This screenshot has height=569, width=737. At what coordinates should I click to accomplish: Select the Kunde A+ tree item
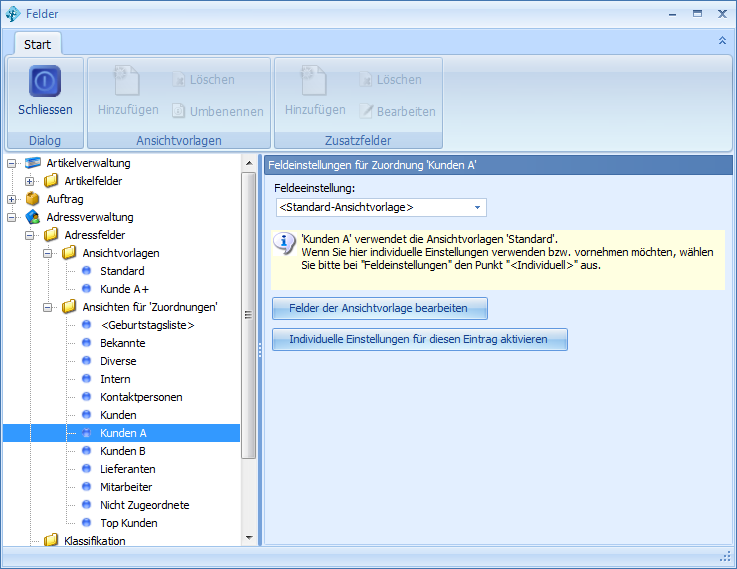pos(124,289)
